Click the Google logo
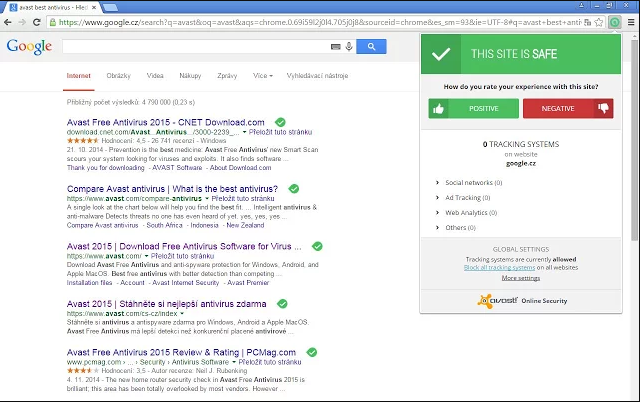 click(x=29, y=47)
